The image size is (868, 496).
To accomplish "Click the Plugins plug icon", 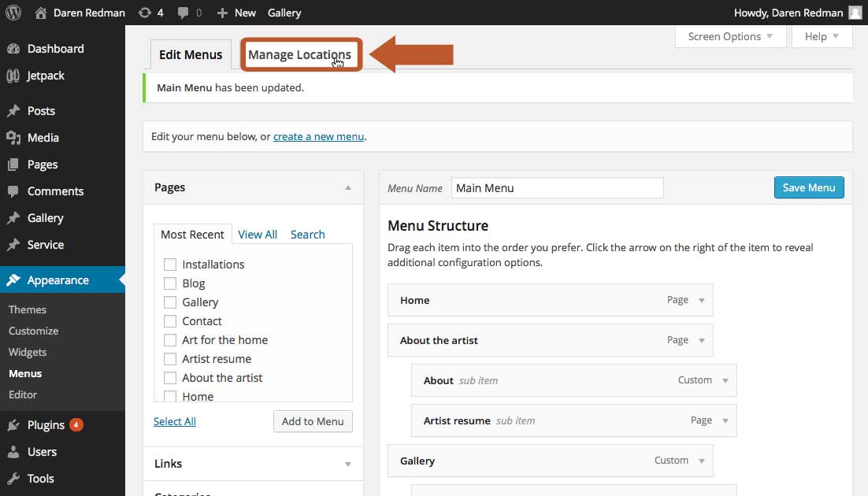I will point(13,425).
